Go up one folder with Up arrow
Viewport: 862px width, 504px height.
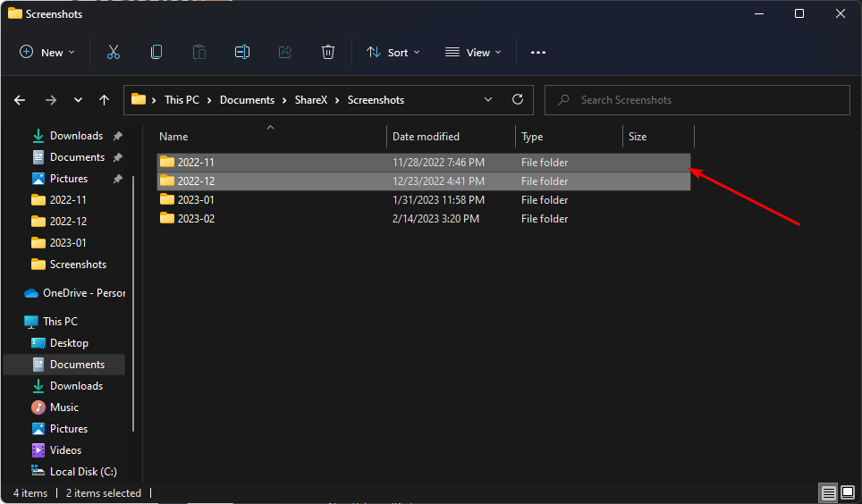tap(105, 100)
